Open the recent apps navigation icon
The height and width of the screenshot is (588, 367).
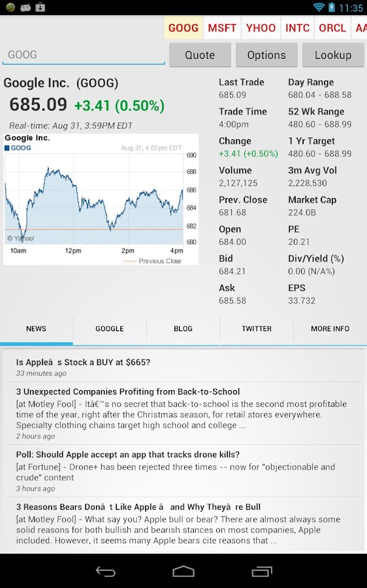[x=262, y=571]
